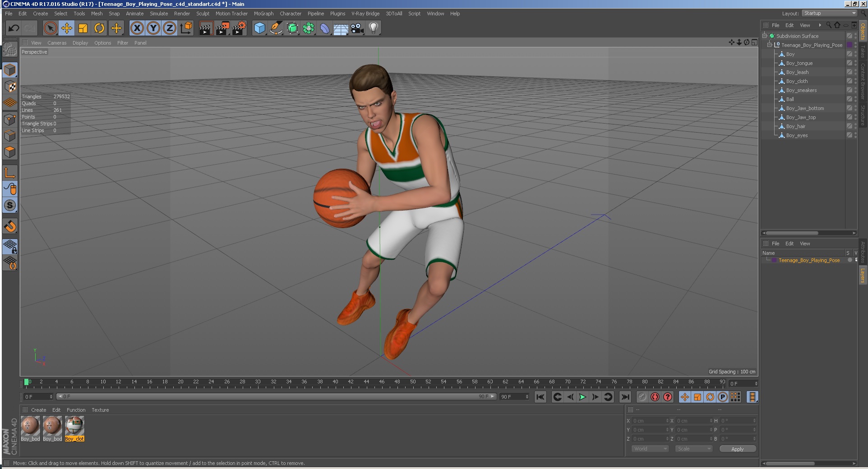The image size is (868, 469).
Task: Activate the Scale tool in top toolbar
Action: [x=83, y=28]
